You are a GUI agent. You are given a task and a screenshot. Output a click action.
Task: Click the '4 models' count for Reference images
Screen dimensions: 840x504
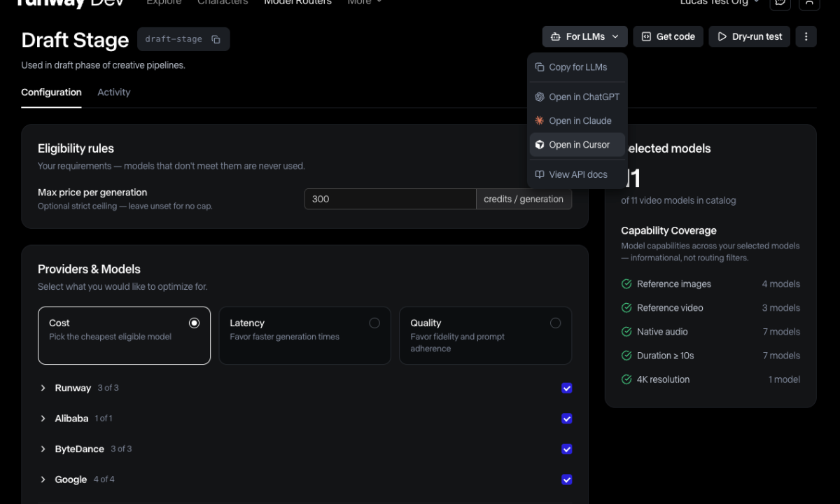tap(781, 284)
